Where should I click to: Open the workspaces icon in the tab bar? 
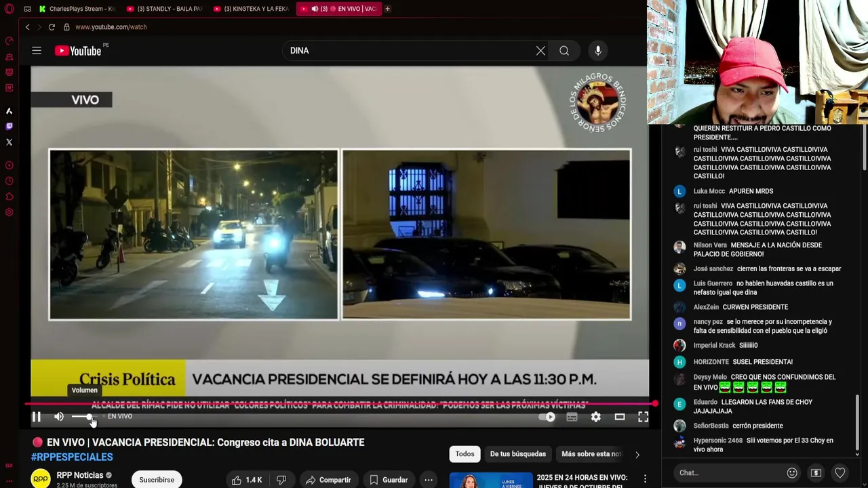tap(27, 9)
